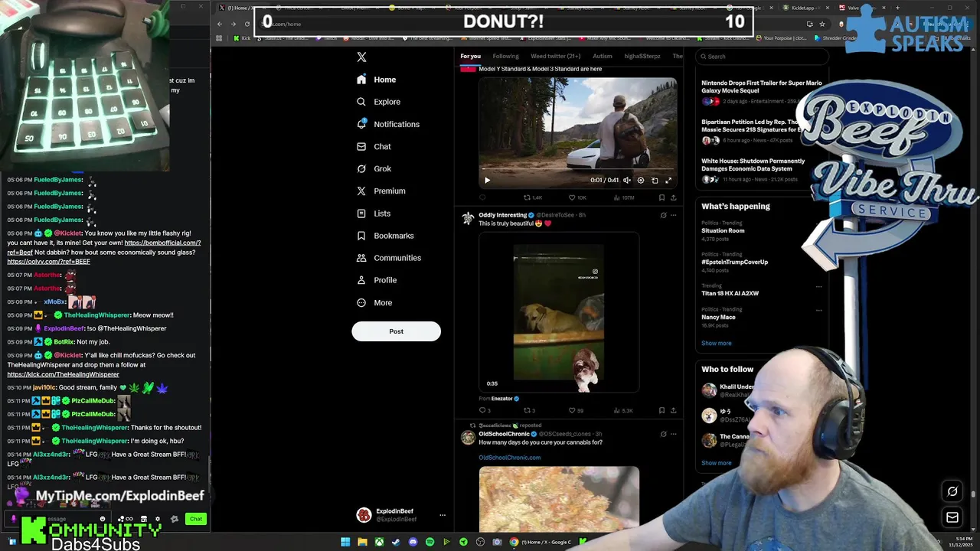980x551 pixels.
Task: Click the X Search input field
Action: [x=763, y=57]
